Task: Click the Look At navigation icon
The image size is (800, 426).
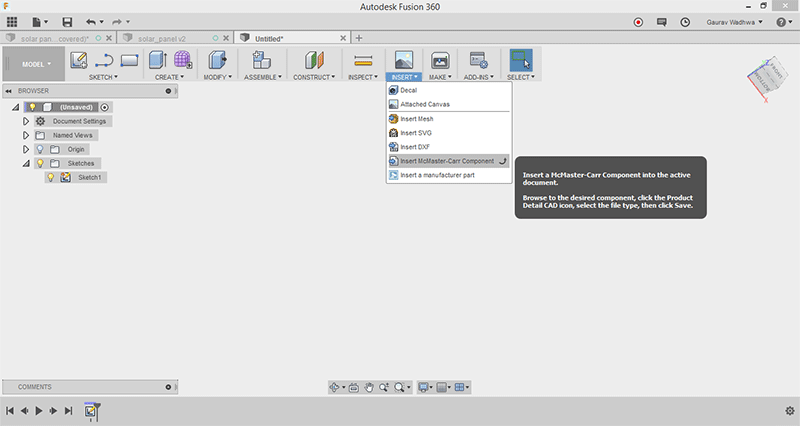Action: tap(354, 388)
